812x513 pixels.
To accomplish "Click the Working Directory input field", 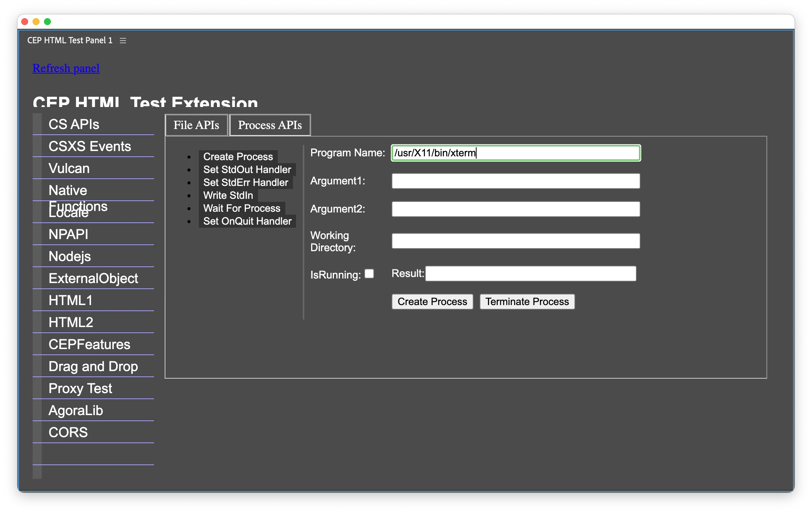I will (x=515, y=241).
